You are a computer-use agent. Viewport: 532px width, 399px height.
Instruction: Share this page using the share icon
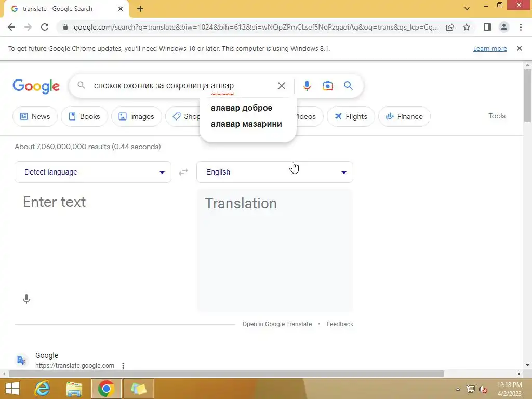click(x=450, y=27)
